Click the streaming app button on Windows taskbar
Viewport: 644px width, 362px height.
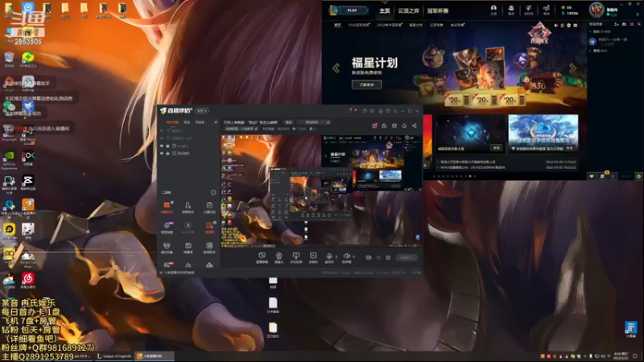pyautogui.click(x=154, y=356)
